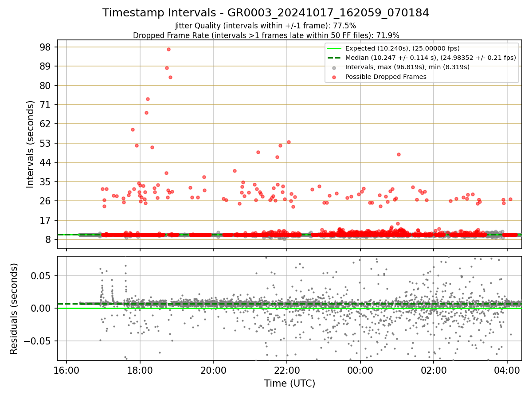Click legend entry 'Possible Dropped Frames'

coord(386,77)
